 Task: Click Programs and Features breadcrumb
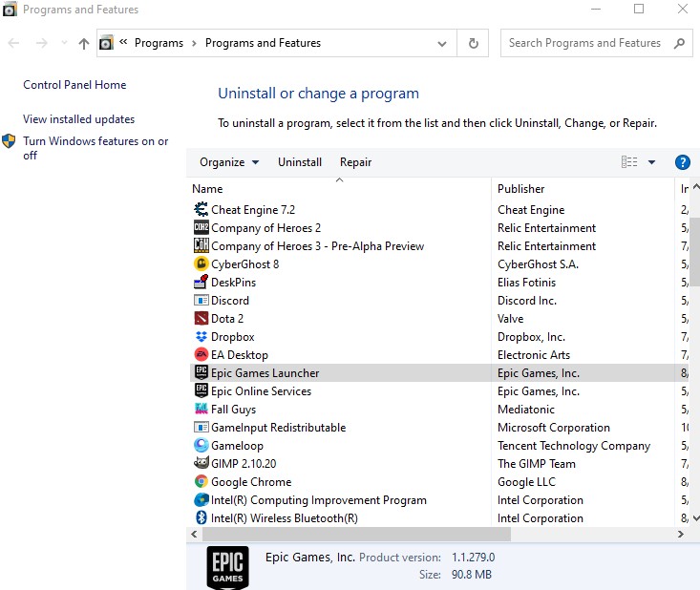click(x=263, y=43)
